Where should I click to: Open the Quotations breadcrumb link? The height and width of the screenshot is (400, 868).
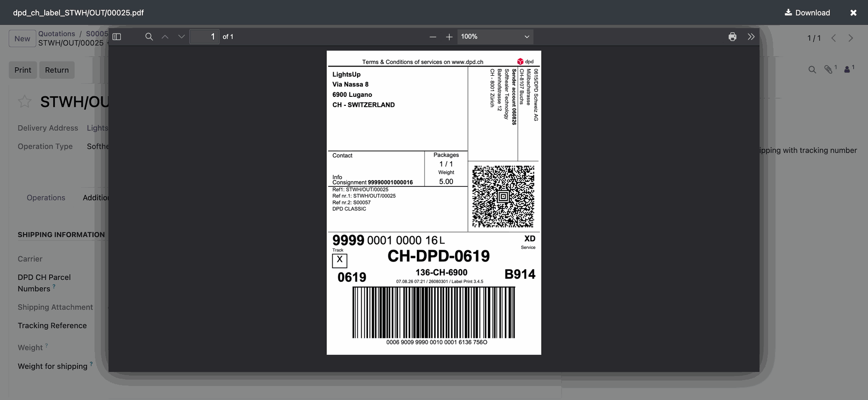(57, 33)
